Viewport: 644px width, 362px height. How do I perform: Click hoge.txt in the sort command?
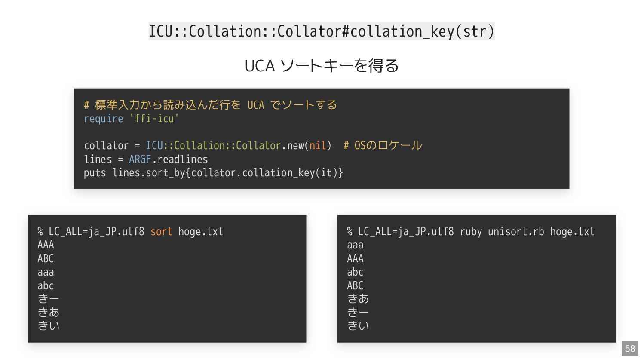tap(201, 232)
